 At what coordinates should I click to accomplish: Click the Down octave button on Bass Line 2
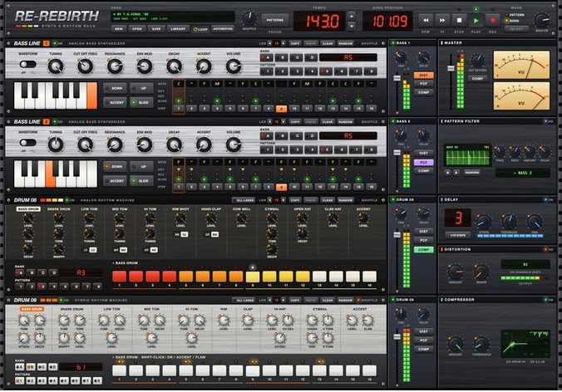115,166
